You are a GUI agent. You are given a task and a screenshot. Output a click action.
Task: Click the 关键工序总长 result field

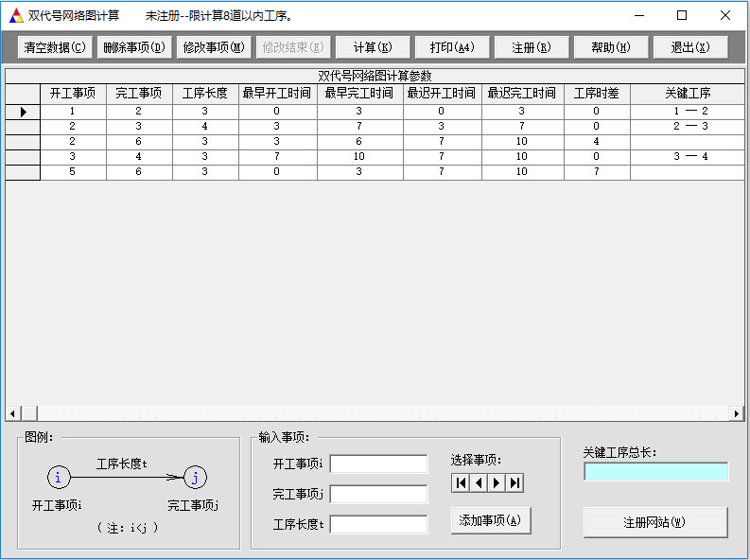click(655, 471)
